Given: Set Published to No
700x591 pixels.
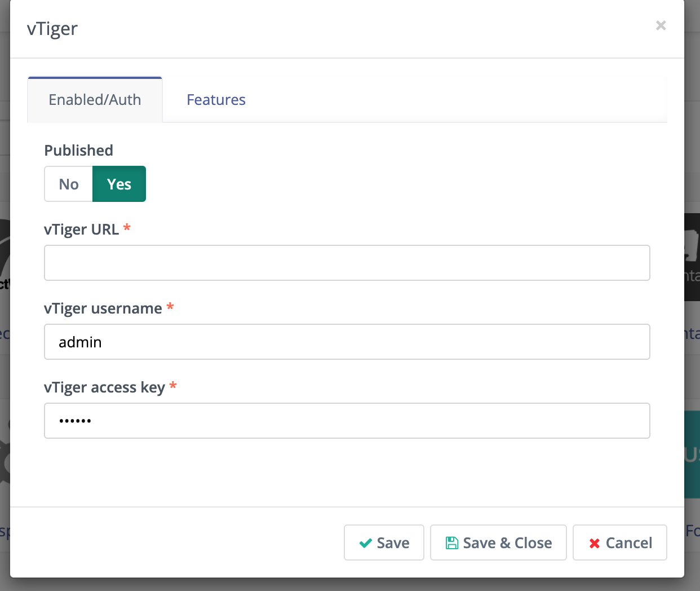Looking at the screenshot, I should (69, 184).
